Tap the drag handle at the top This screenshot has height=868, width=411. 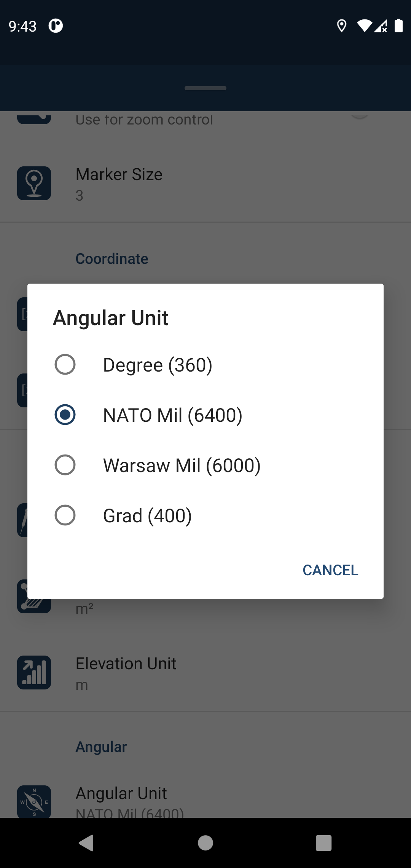point(205,88)
